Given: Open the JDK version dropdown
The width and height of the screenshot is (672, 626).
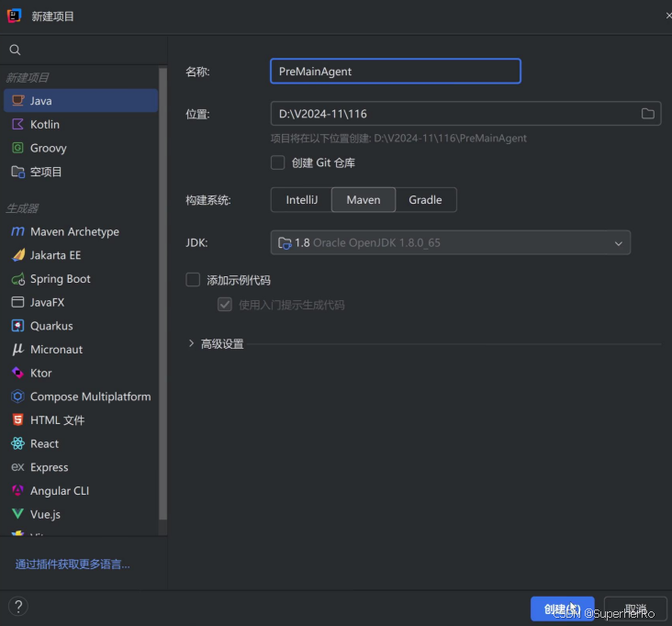Looking at the screenshot, I should point(618,243).
